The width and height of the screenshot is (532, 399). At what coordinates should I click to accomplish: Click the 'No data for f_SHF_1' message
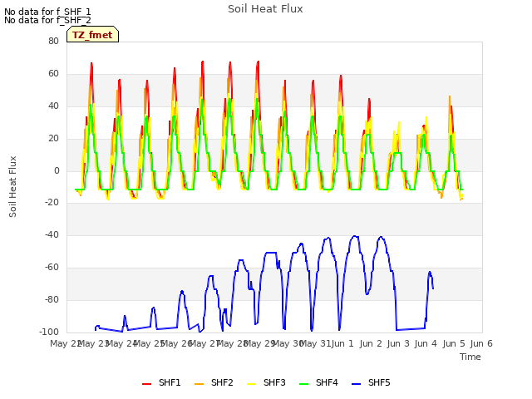(x=47, y=12)
